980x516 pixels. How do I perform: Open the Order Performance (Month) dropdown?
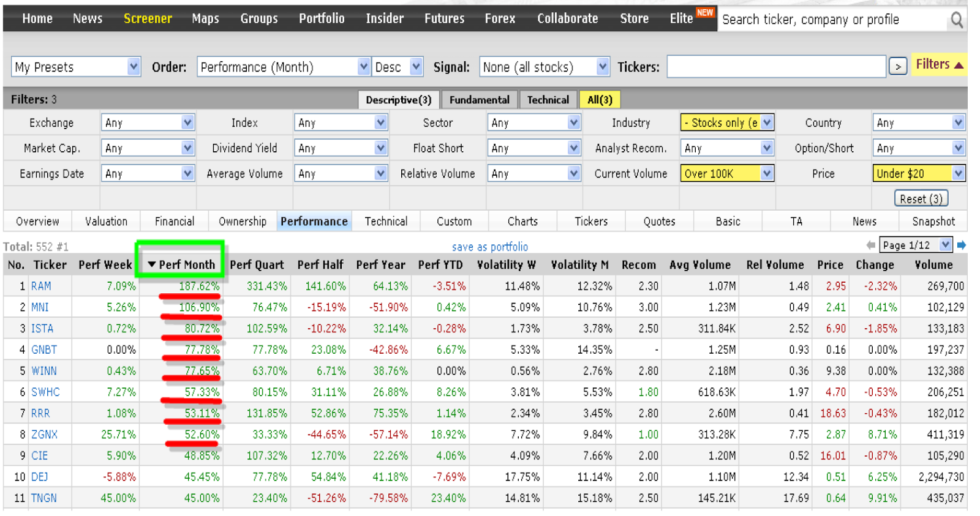[x=284, y=67]
